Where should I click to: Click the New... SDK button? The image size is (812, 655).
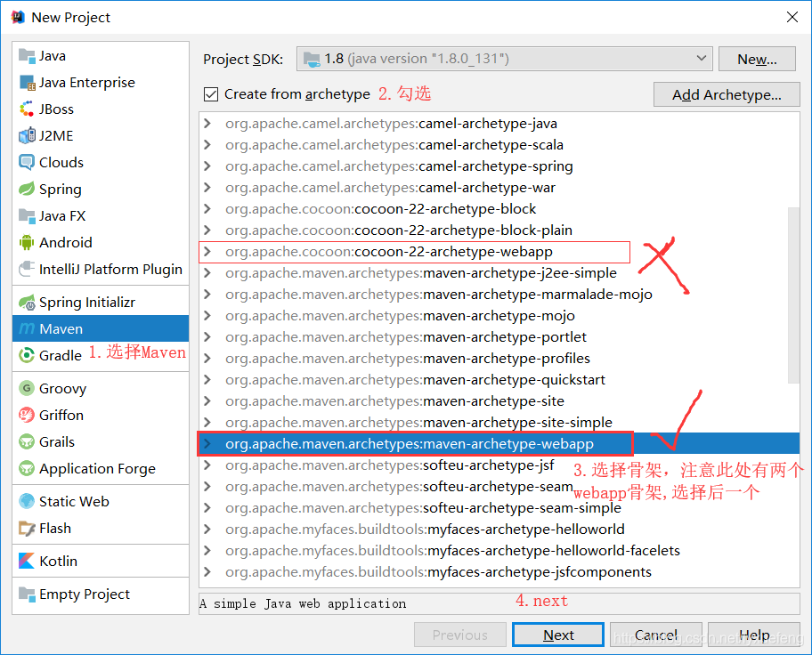(x=757, y=59)
